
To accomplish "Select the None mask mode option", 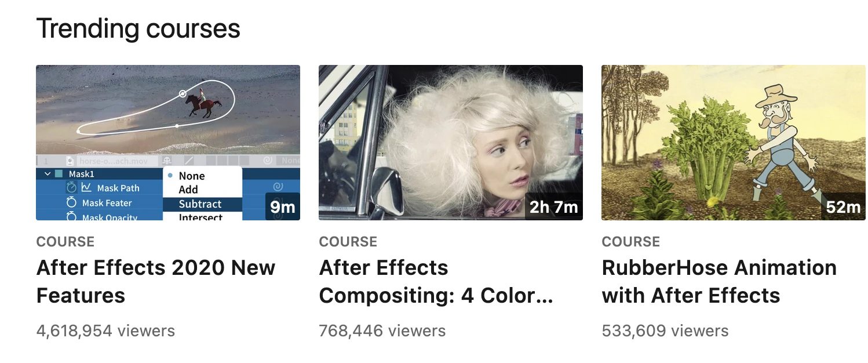I will click(192, 176).
